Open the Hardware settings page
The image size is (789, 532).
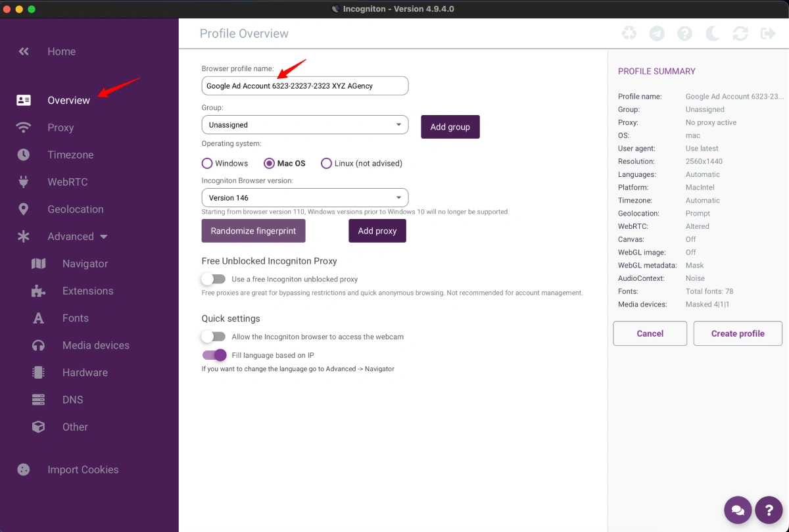pyautogui.click(x=85, y=372)
